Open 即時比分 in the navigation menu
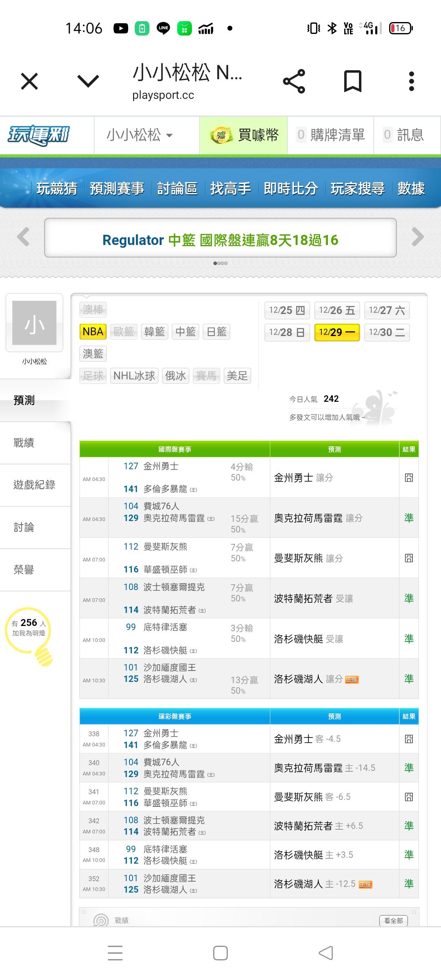The height and width of the screenshot is (980, 441). (x=290, y=189)
